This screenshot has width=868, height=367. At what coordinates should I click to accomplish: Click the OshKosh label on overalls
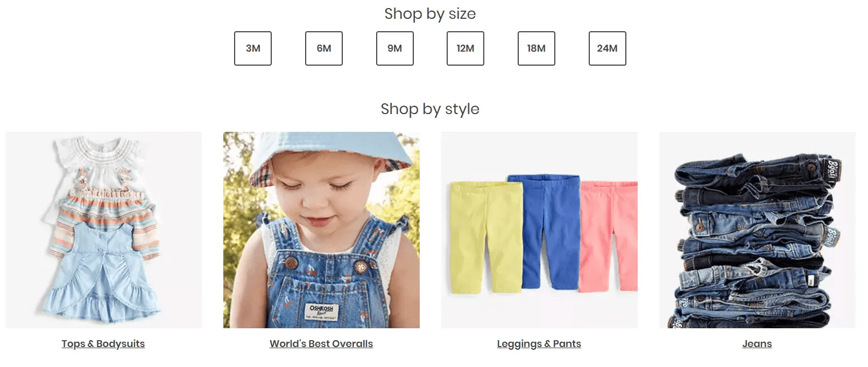coord(321,311)
